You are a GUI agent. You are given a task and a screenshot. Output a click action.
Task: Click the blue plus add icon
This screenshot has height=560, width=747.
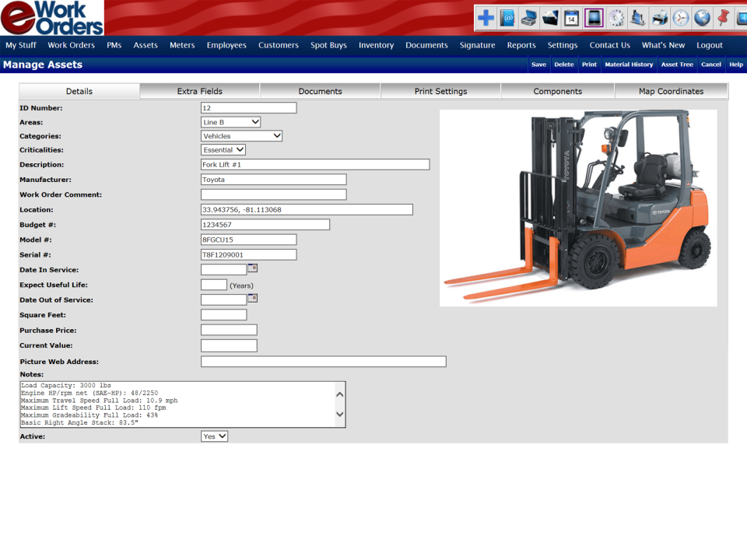click(x=486, y=18)
